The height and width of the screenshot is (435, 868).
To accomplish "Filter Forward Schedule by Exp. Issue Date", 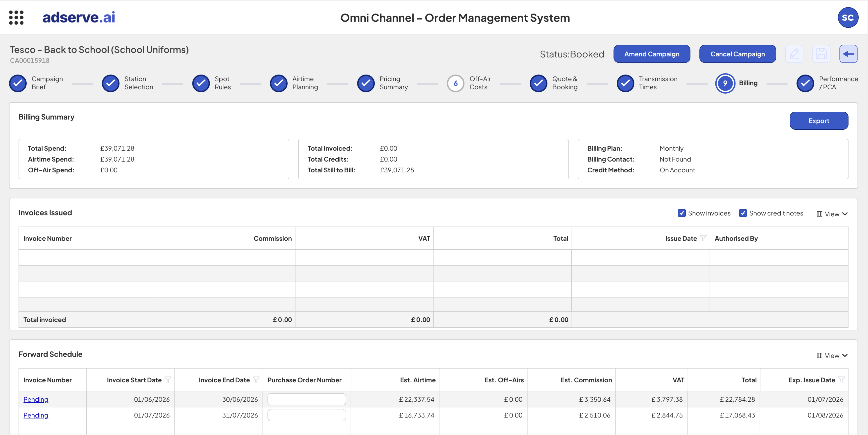I will coord(841,380).
